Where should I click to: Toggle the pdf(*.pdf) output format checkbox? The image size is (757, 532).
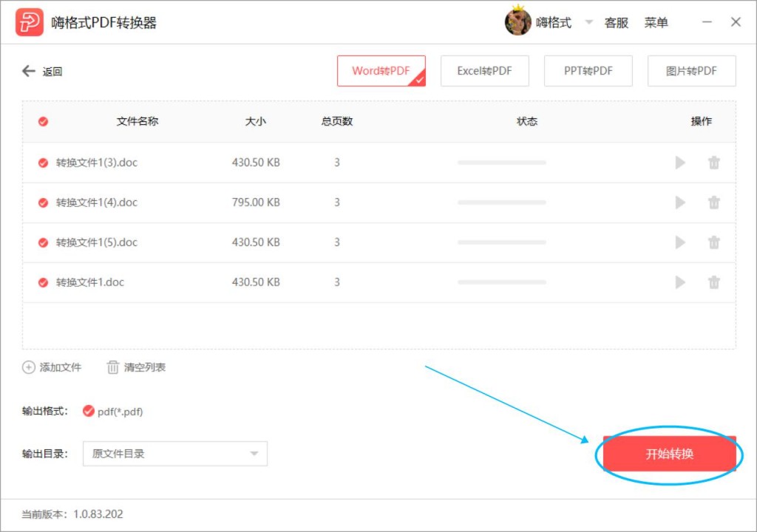click(89, 412)
